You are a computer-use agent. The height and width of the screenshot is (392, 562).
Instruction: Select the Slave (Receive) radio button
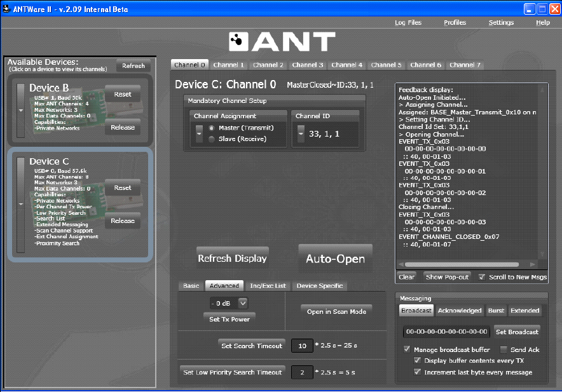[212, 139]
